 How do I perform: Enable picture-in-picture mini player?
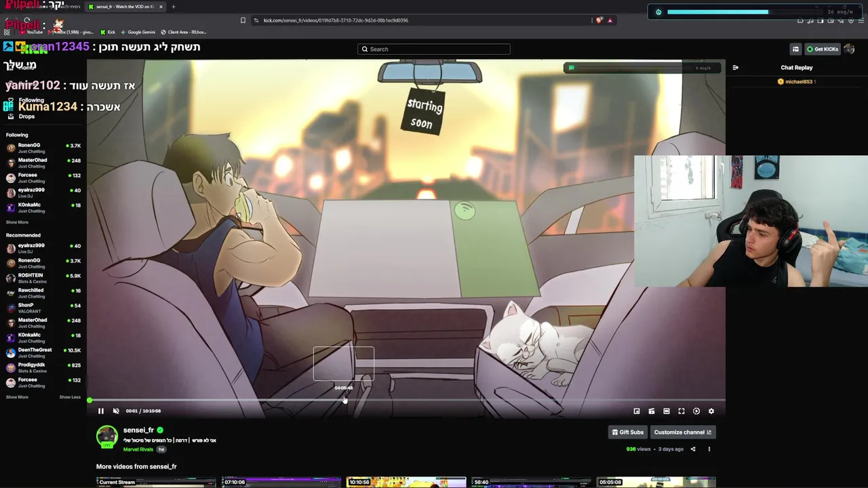click(x=637, y=411)
